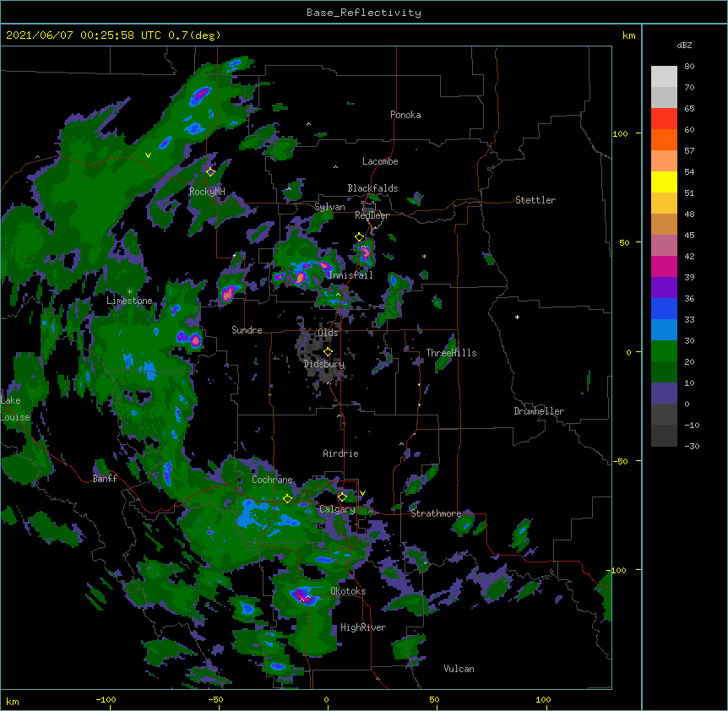Select the dark gray -10 dBZ legend color
The image size is (728, 711).
pyautogui.click(x=664, y=436)
